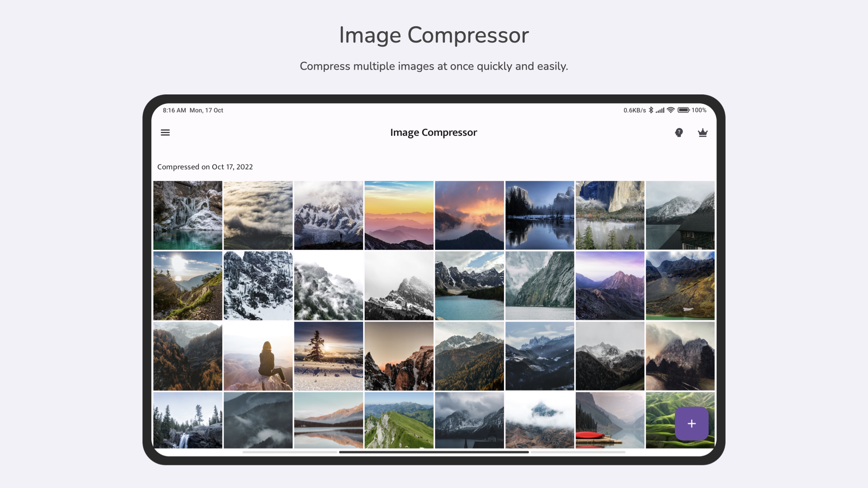Open the dark wooden cabin by mountain lake thumbnail
The height and width of the screenshot is (488, 868).
pos(680,215)
